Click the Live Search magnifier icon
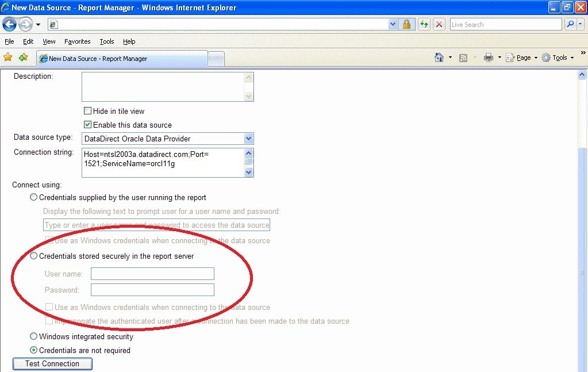The width and height of the screenshot is (588, 372). (x=570, y=24)
